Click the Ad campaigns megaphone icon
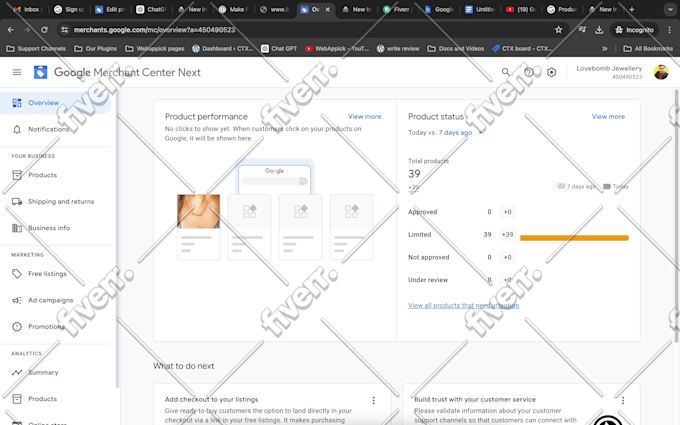Image resolution: width=680 pixels, height=425 pixels. pyautogui.click(x=17, y=300)
